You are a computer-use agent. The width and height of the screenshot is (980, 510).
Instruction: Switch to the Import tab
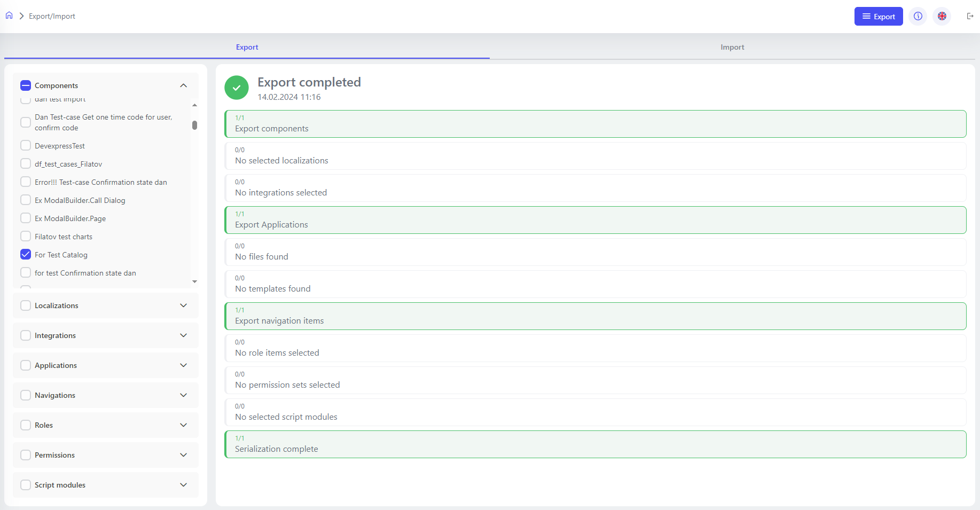point(732,47)
